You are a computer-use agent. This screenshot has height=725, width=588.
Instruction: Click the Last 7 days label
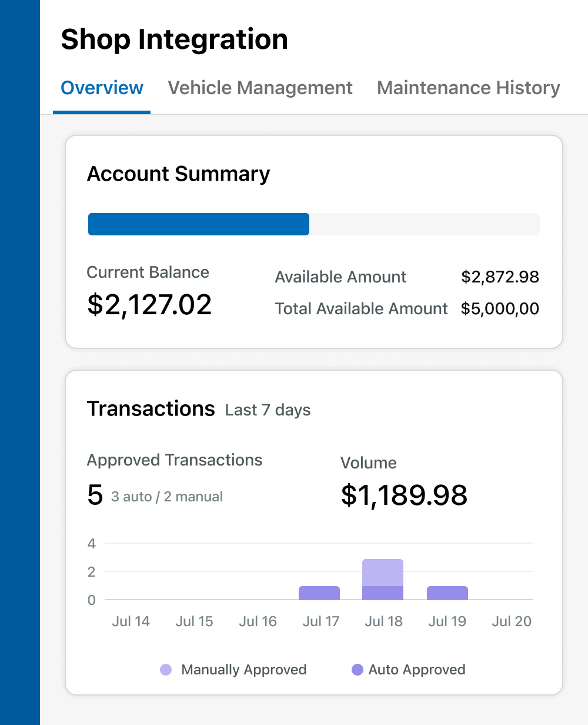268,410
